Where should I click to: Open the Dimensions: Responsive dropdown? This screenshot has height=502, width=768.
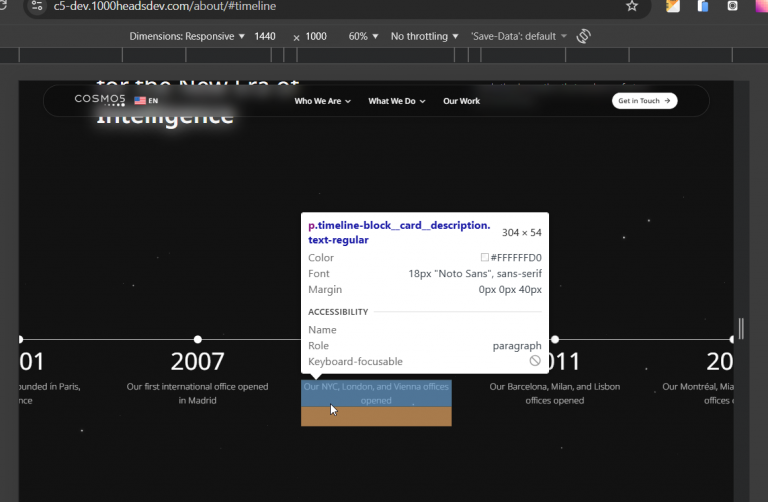[187, 36]
